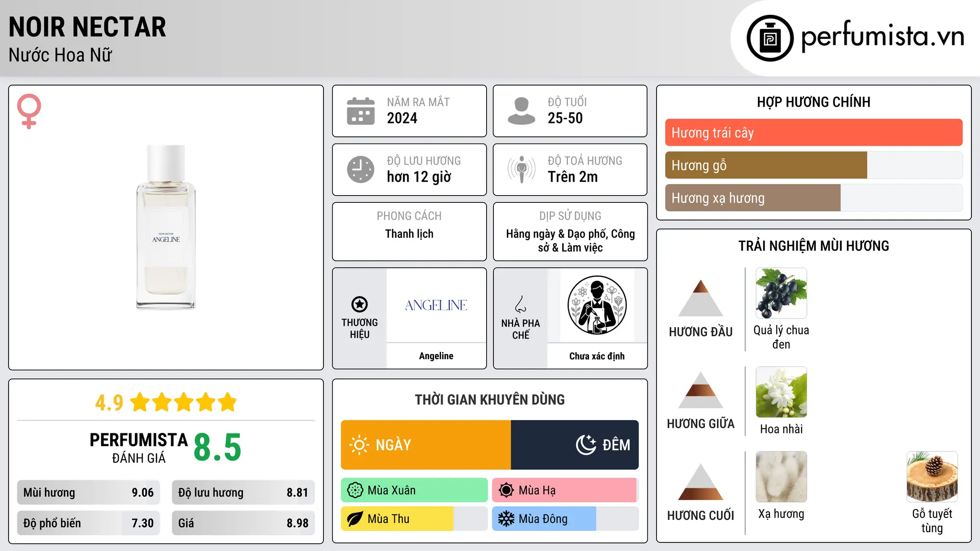This screenshot has height=551, width=980.
Task: Select the Hương gỗ accord bar
Action: click(813, 165)
